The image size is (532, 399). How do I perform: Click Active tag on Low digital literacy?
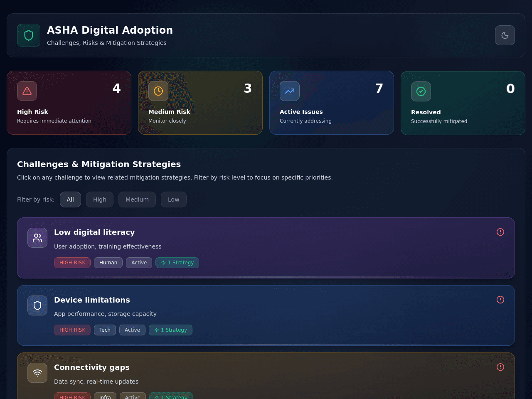(139, 263)
